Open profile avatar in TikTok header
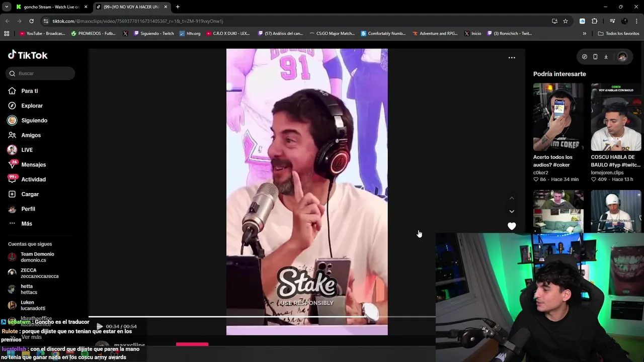Image resolution: width=644 pixels, height=362 pixels. click(622, 57)
